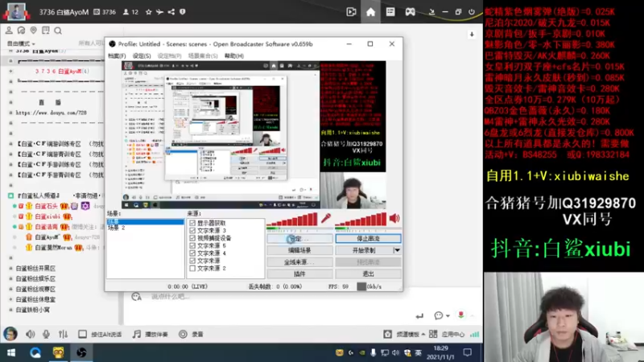Viewport: 644px width, 362px height.
Task: Open the notification center in taskbar
Action: click(x=468, y=352)
